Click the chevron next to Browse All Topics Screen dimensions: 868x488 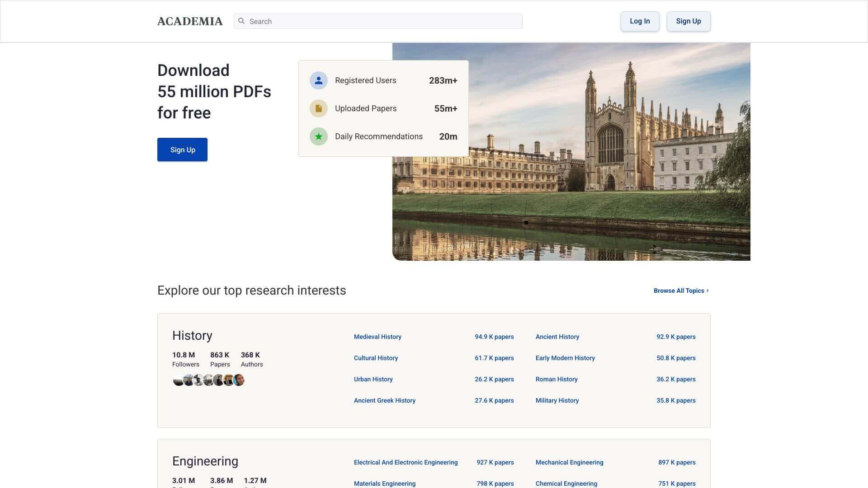708,290
